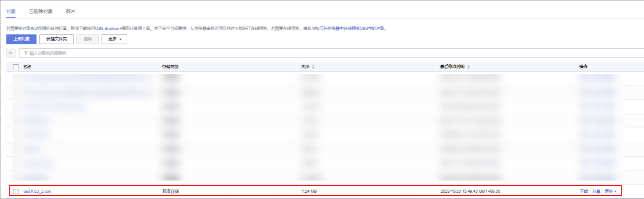
Task: Open the 碎片 tab
Action: [71, 11]
